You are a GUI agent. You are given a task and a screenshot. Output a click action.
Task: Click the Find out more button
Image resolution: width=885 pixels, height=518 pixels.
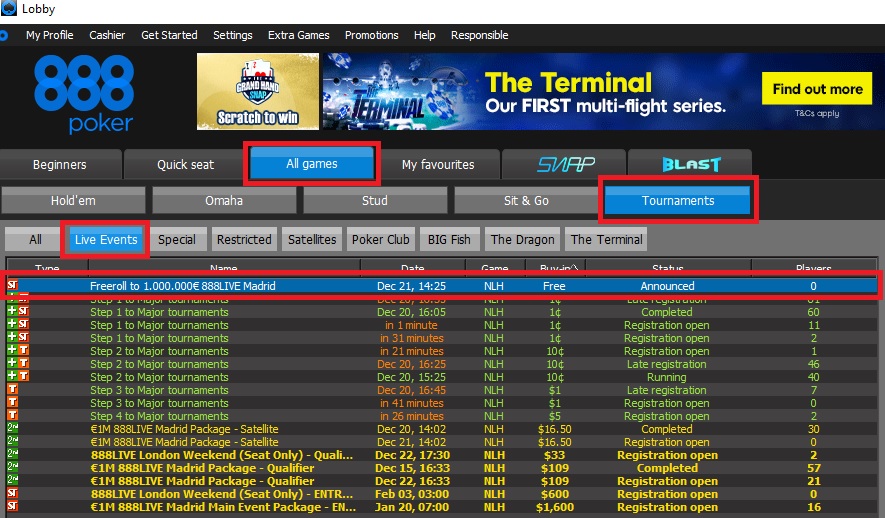(817, 89)
